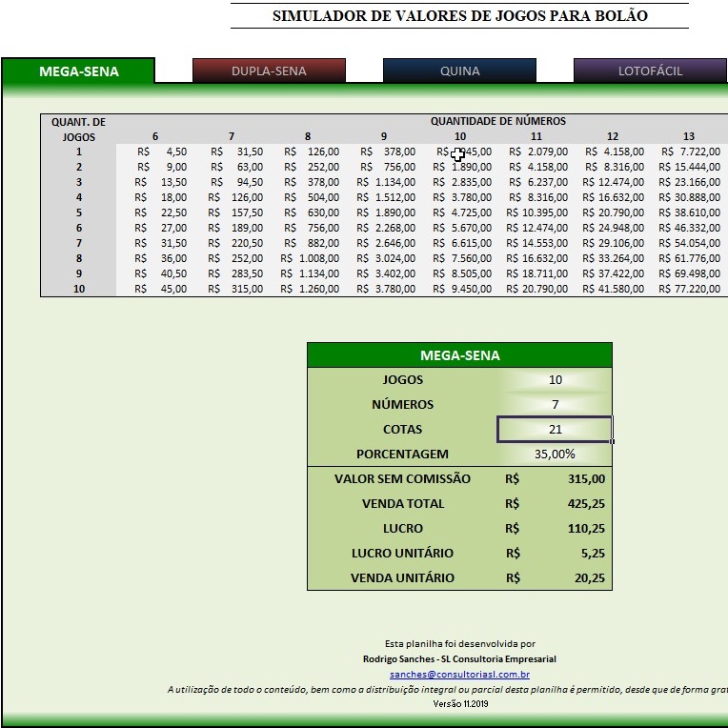The image size is (728, 728).
Task: Click the R$ 94,50 cell
Action: coord(231,182)
